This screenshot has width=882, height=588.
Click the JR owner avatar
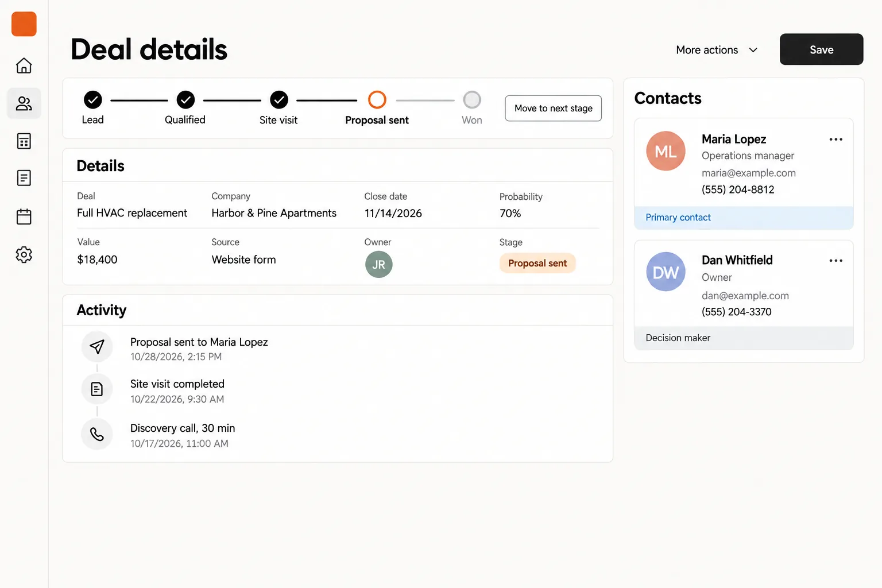click(x=379, y=265)
